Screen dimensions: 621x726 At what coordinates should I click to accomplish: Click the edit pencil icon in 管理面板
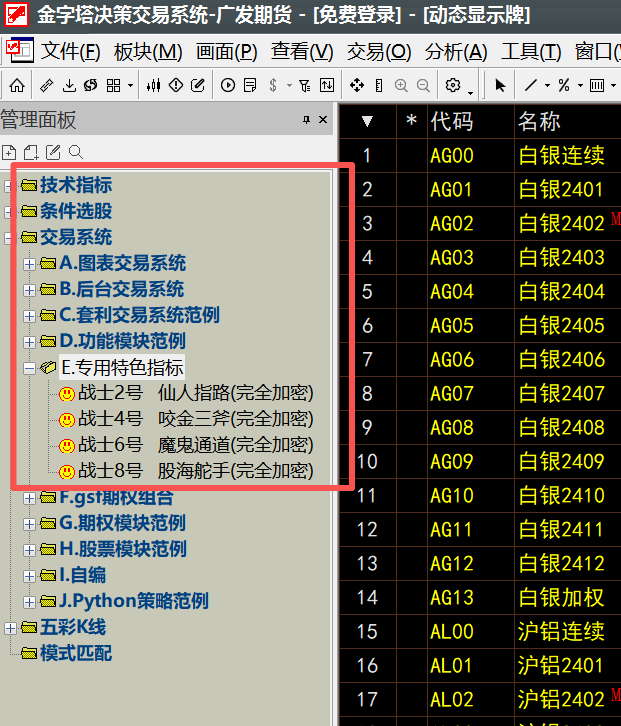pyautogui.click(x=53, y=152)
